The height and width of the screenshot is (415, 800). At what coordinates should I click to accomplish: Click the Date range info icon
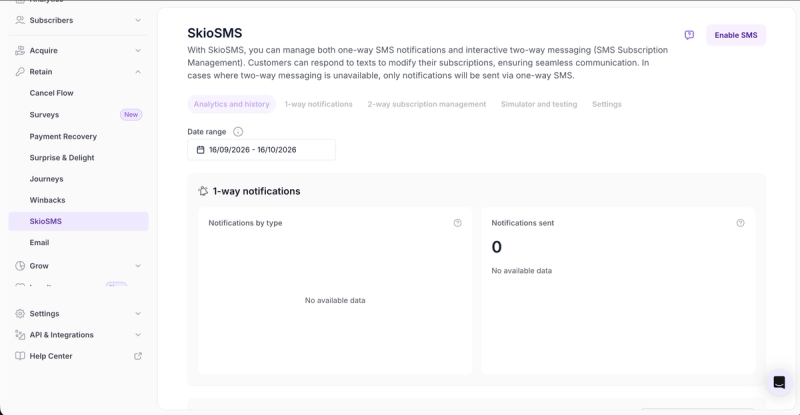coord(238,132)
